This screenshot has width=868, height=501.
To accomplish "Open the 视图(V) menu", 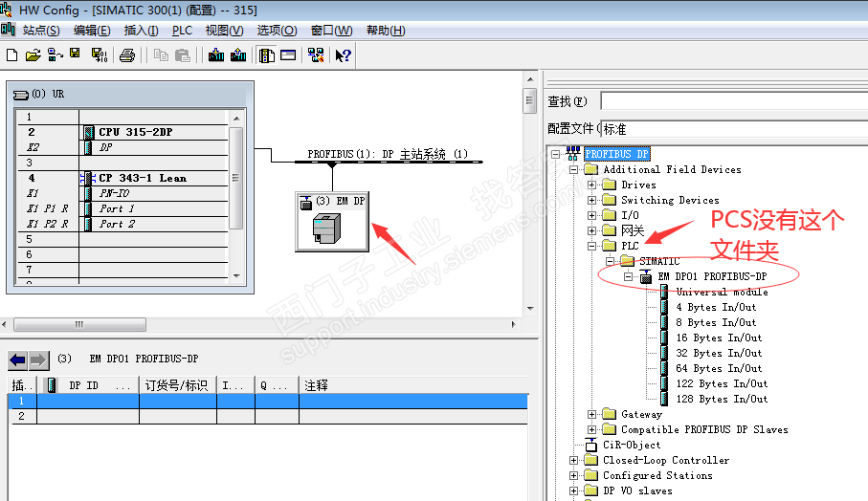I will (x=224, y=31).
